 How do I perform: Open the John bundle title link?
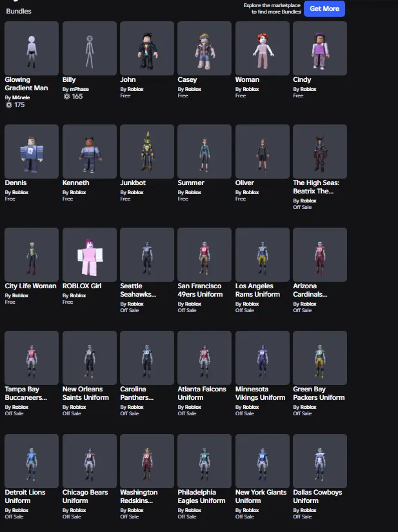coord(128,80)
